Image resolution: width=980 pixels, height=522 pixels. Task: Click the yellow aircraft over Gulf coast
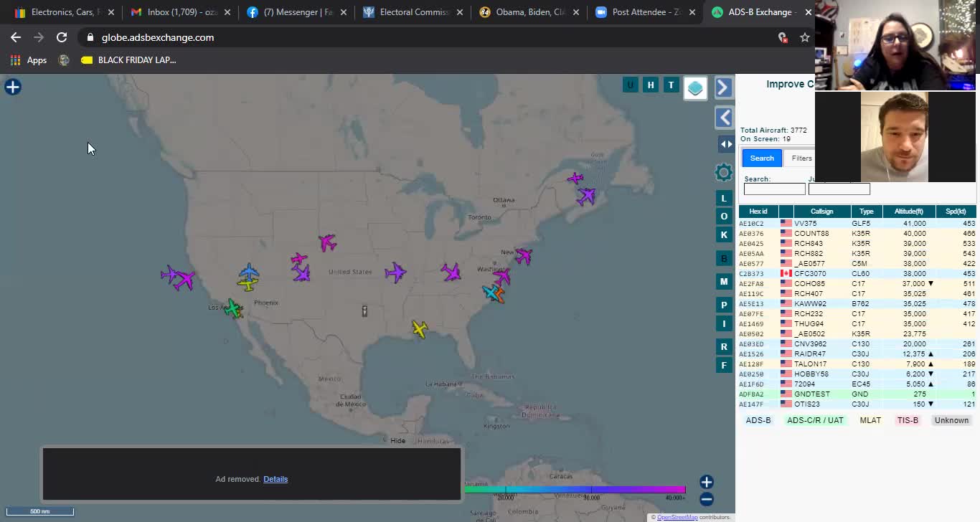pos(420,329)
